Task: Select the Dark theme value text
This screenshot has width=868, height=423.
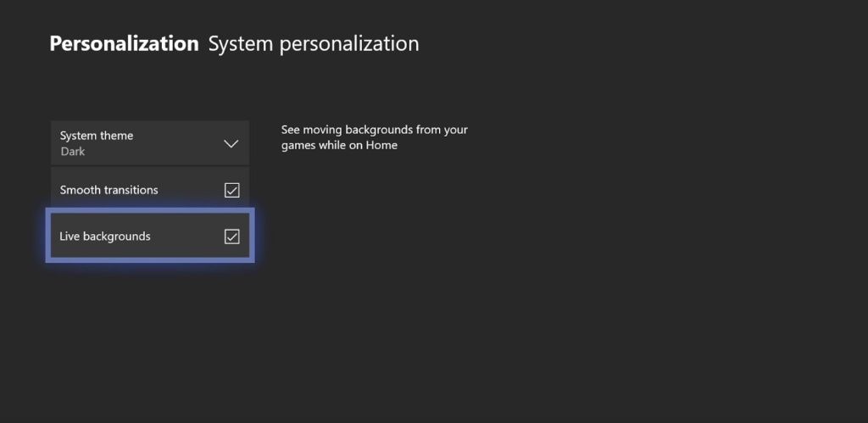Action: pos(73,152)
